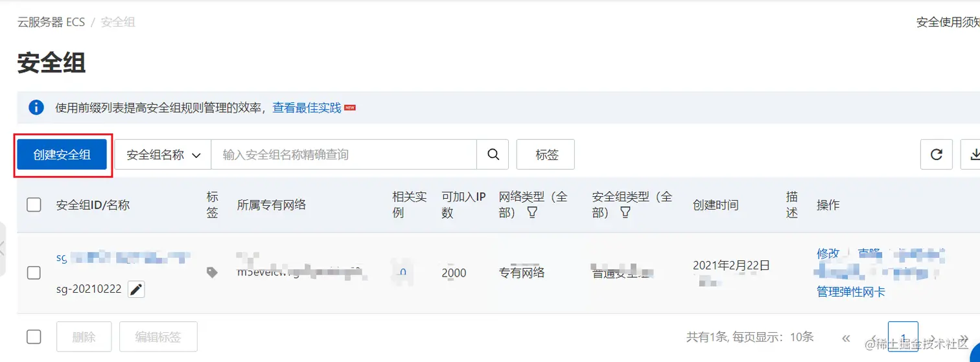This screenshot has width=980, height=362.
Task: Open the 安全组名称 search type dropdown
Action: [163, 155]
